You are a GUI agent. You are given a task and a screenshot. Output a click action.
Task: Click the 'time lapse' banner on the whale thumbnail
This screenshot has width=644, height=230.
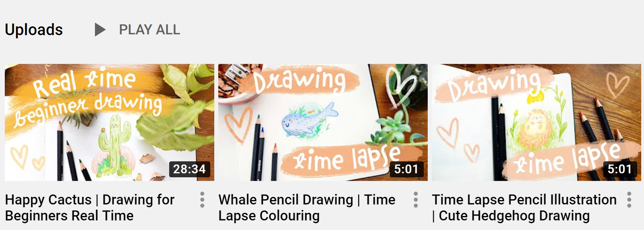click(348, 159)
